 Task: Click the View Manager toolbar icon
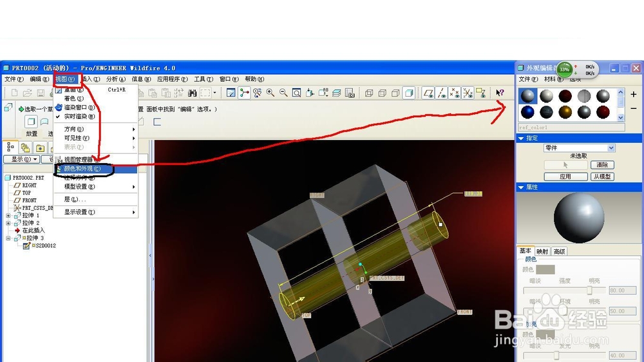pos(350,93)
